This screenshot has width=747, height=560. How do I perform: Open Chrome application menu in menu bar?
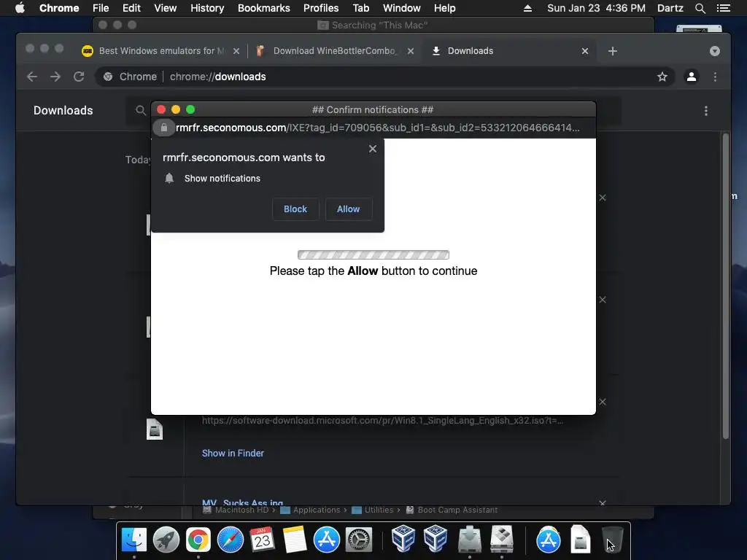coord(59,8)
